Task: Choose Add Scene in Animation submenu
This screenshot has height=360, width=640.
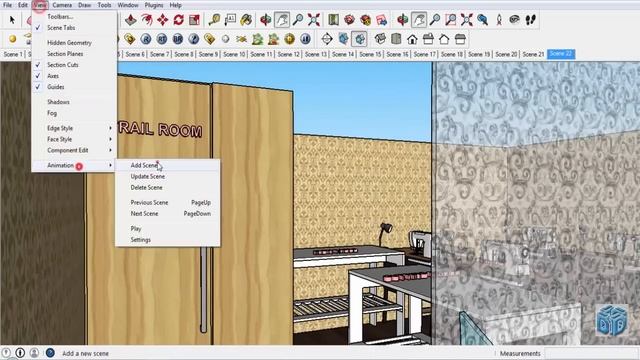Action: [168, 165]
